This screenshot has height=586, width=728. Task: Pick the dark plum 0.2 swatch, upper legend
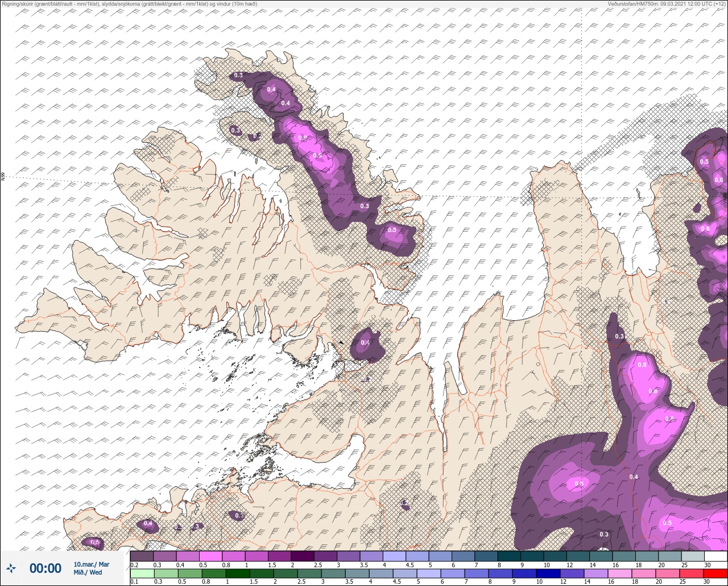(142, 556)
